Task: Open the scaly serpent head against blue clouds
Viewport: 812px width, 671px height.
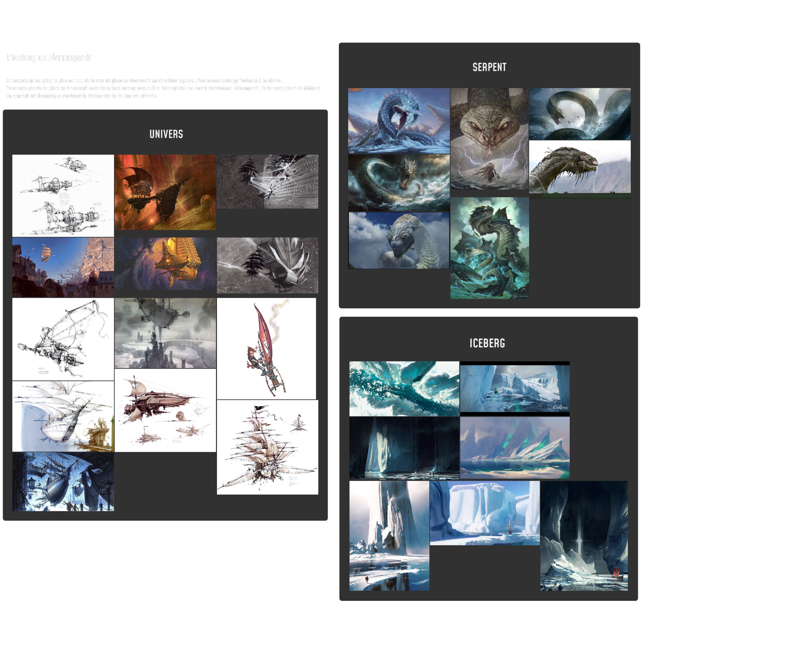Action: 399,241
